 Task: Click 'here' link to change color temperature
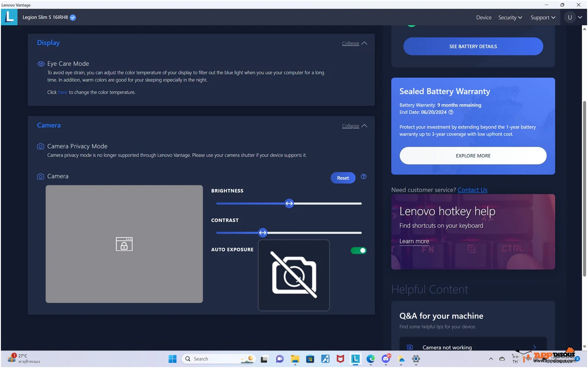click(x=63, y=92)
